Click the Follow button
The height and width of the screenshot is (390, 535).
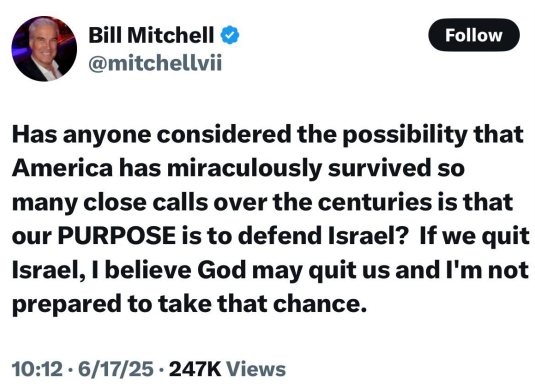[474, 35]
